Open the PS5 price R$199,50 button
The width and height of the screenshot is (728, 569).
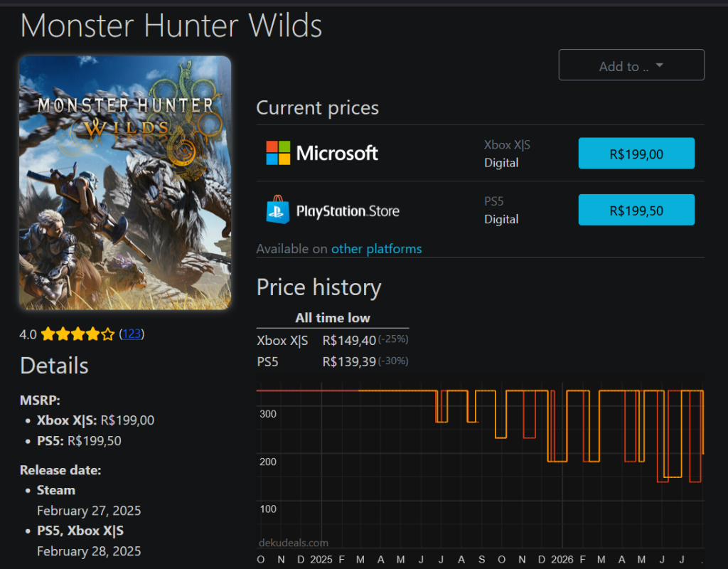636,210
